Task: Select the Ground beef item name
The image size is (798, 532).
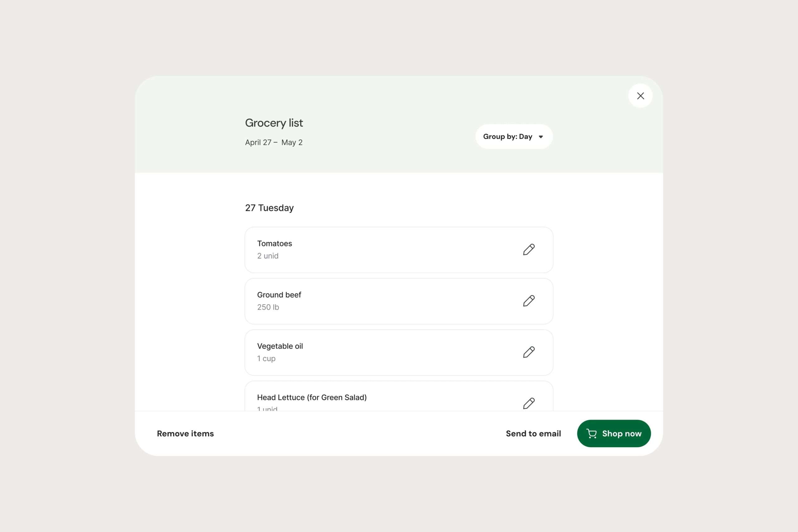Action: point(279,295)
